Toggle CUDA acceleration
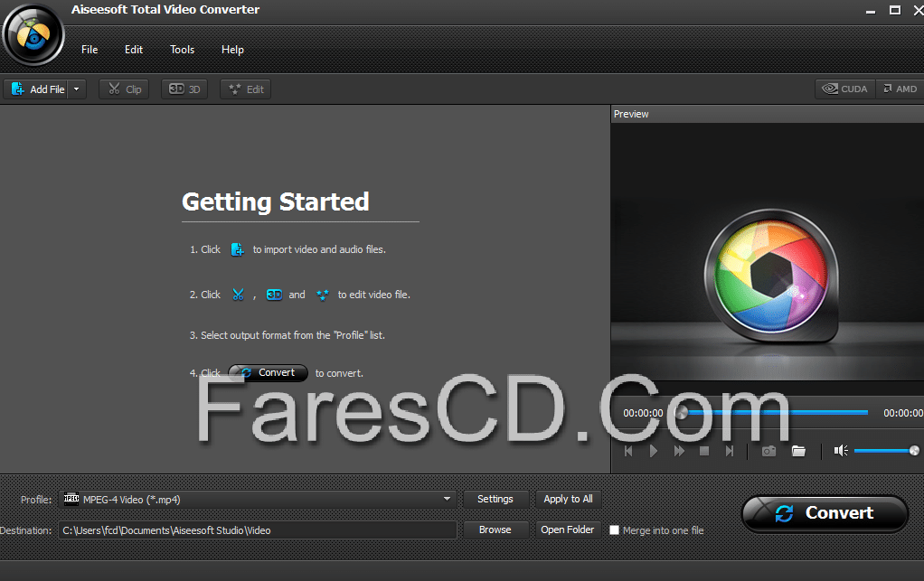 (x=845, y=89)
